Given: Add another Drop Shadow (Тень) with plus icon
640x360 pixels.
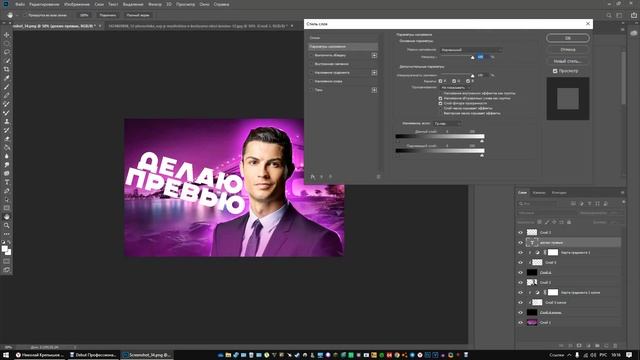Looking at the screenshot, I should coord(374,90).
